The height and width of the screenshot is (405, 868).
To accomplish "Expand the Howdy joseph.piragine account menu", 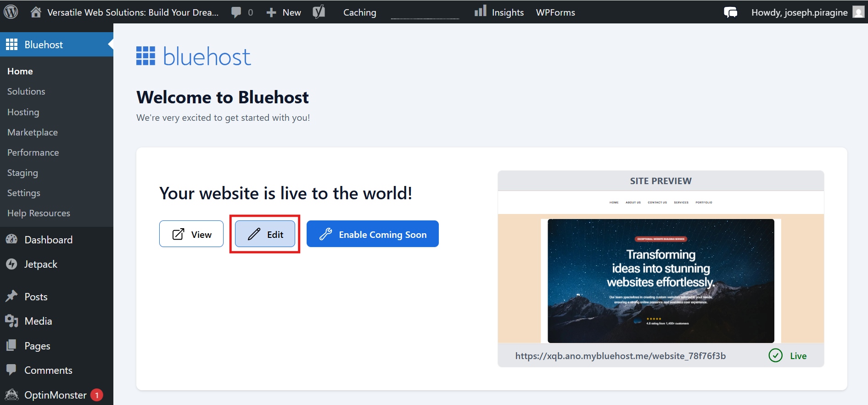I will (799, 12).
